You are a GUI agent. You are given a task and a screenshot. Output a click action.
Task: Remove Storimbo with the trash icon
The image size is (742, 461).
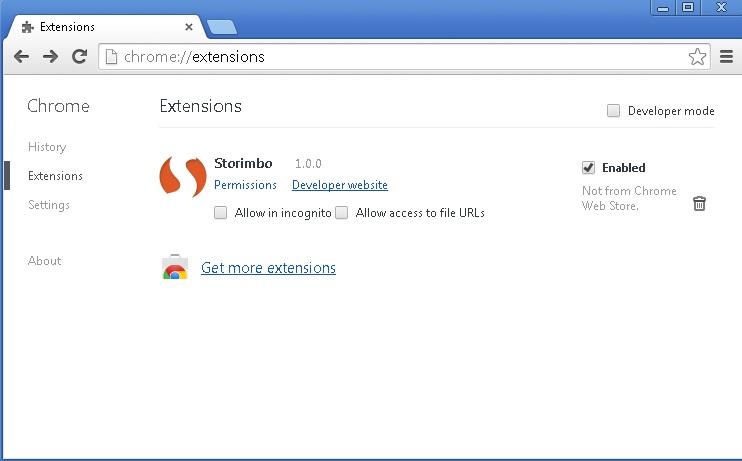point(699,204)
